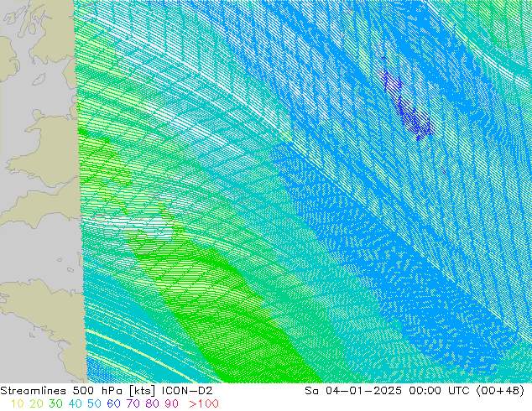Click the yellow '10' legend value
This screenshot has height=411, width=532.
click(x=17, y=403)
